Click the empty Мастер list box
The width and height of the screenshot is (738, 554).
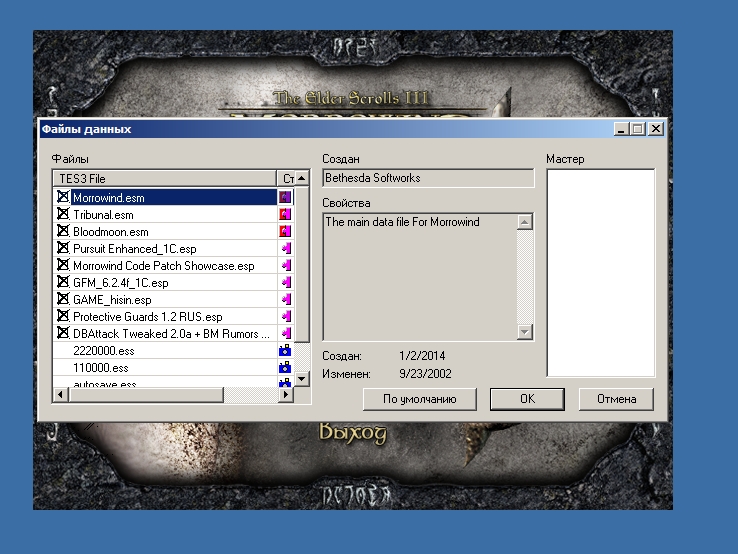pos(601,273)
